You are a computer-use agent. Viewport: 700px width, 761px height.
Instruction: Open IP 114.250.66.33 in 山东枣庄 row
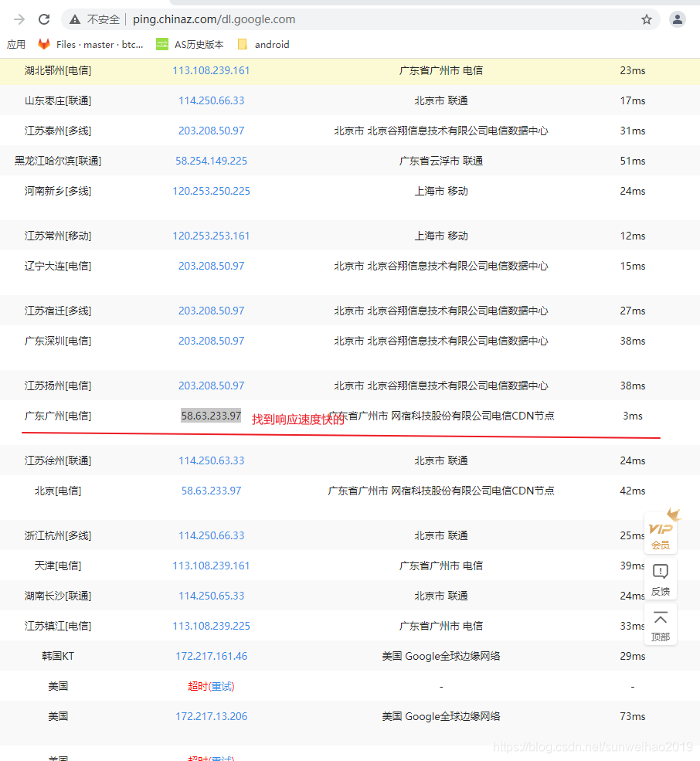tap(211, 101)
